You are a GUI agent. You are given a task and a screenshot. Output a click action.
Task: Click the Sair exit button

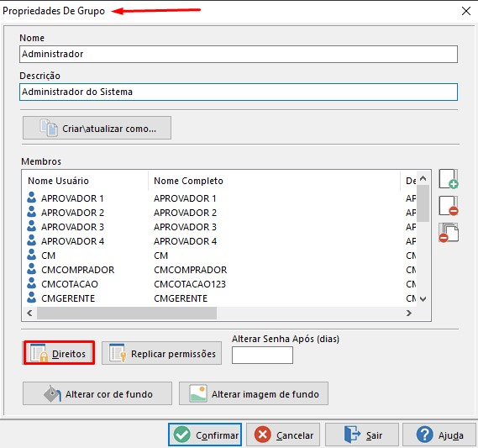click(x=362, y=435)
